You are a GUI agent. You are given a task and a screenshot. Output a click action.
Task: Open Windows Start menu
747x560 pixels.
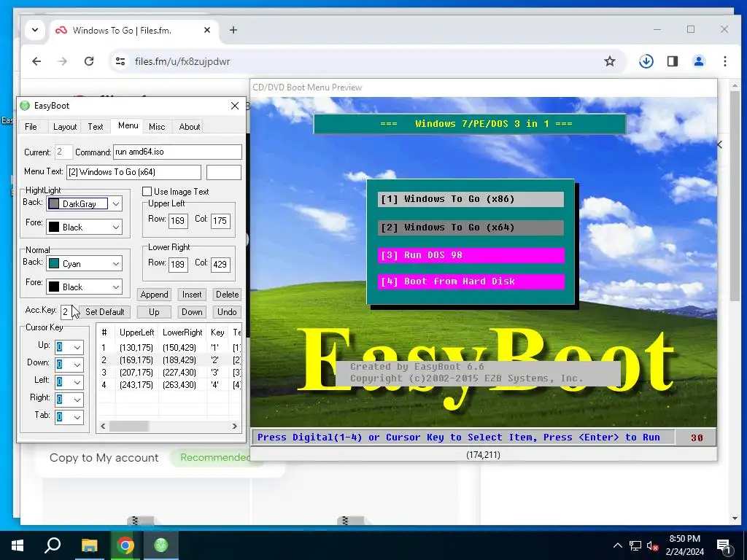[x=18, y=545]
